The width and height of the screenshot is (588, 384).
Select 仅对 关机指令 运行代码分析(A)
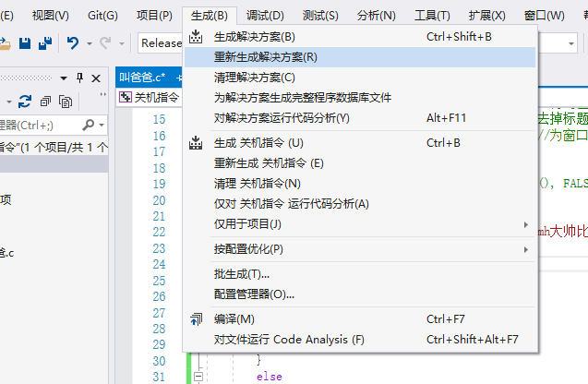coord(360,204)
